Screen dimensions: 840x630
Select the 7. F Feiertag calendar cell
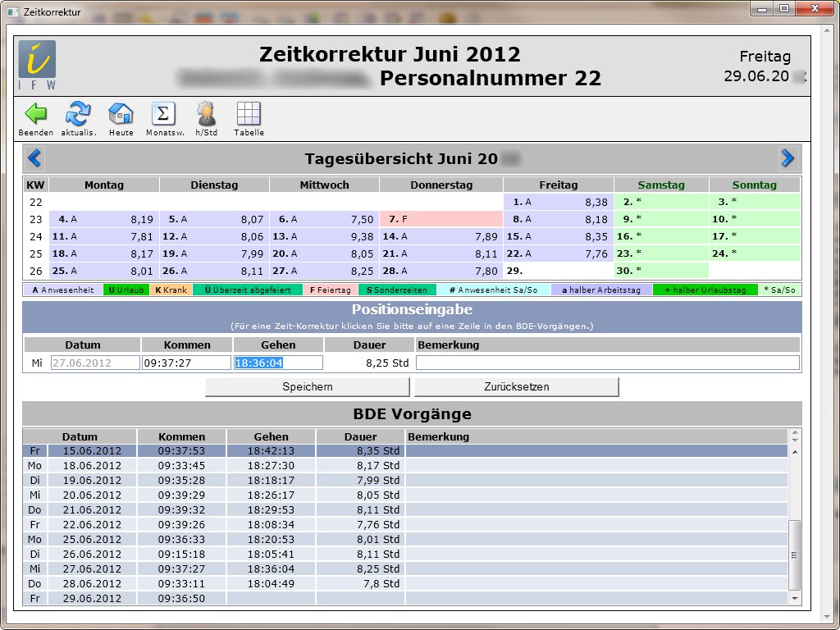tap(441, 219)
